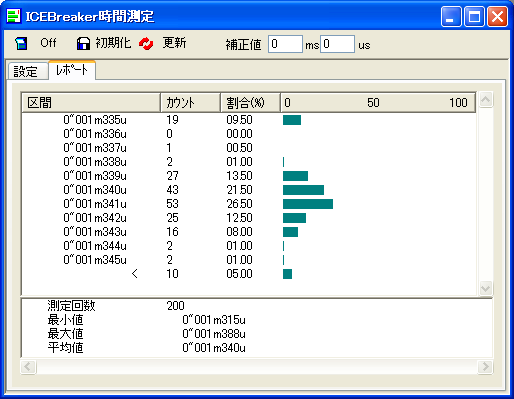
Task: Click the percentage value 09.50
Action: [239, 120]
